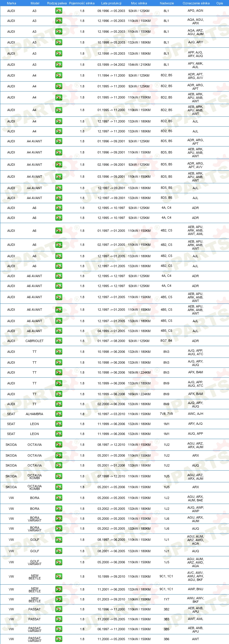229x644 pixels.
Task: Click petrol icon in Audi Cabriolet row
Action: click(x=59, y=341)
